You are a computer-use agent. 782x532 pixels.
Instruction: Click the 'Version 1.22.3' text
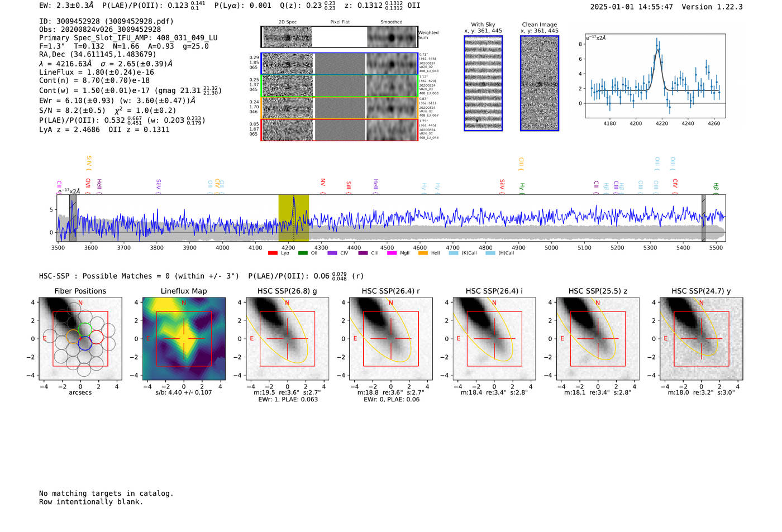click(712, 7)
